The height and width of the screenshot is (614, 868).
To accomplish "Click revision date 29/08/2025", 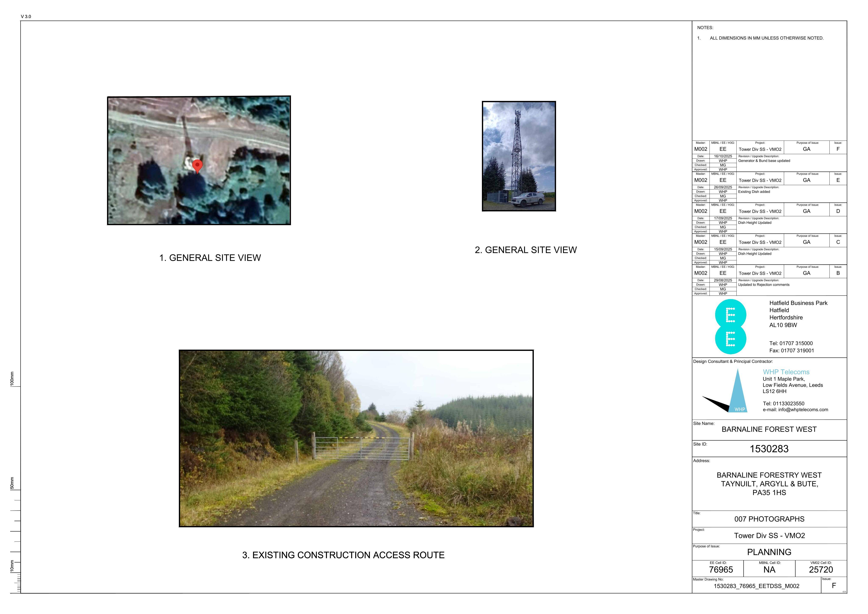I will (723, 280).
